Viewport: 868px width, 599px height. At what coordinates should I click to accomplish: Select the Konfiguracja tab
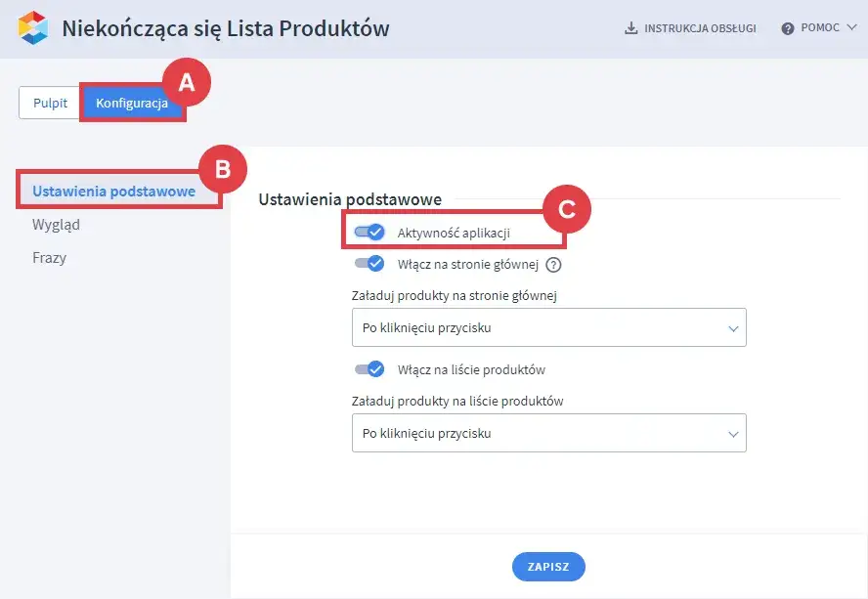click(132, 104)
